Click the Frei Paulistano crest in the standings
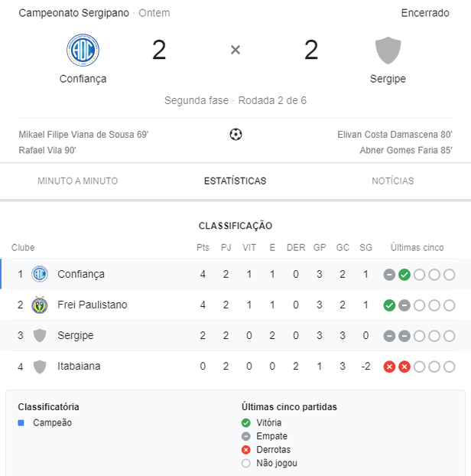 point(40,305)
